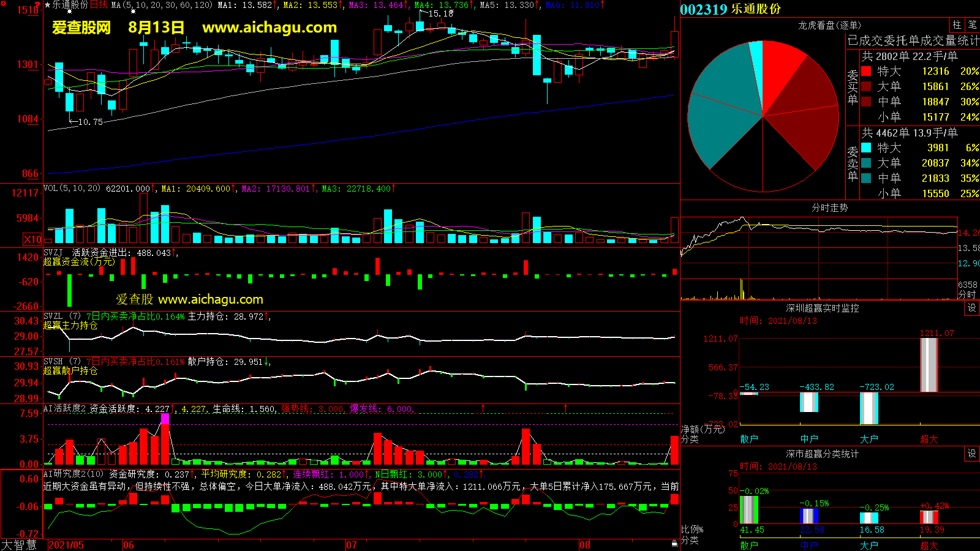The image size is (980, 551).
Task: Open 设 settings for 深市超赢分类统计 panel
Action: [x=971, y=454]
